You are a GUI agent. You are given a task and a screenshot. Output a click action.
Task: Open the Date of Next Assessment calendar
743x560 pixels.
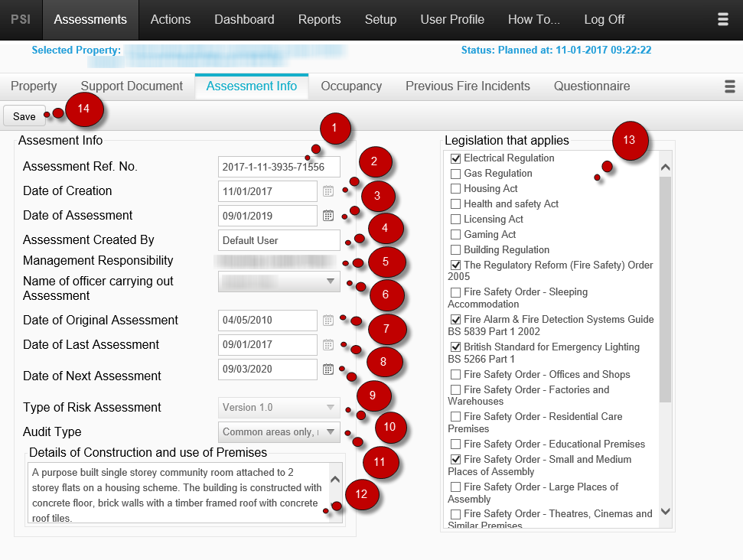(x=328, y=370)
